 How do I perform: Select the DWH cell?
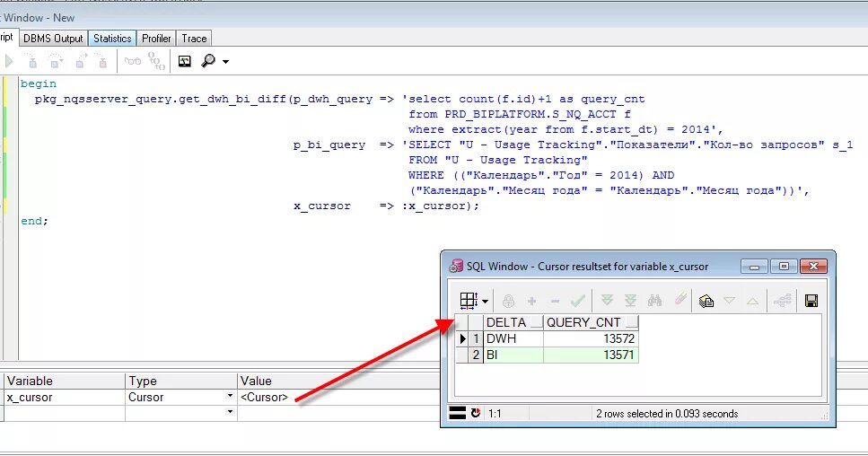pos(513,338)
